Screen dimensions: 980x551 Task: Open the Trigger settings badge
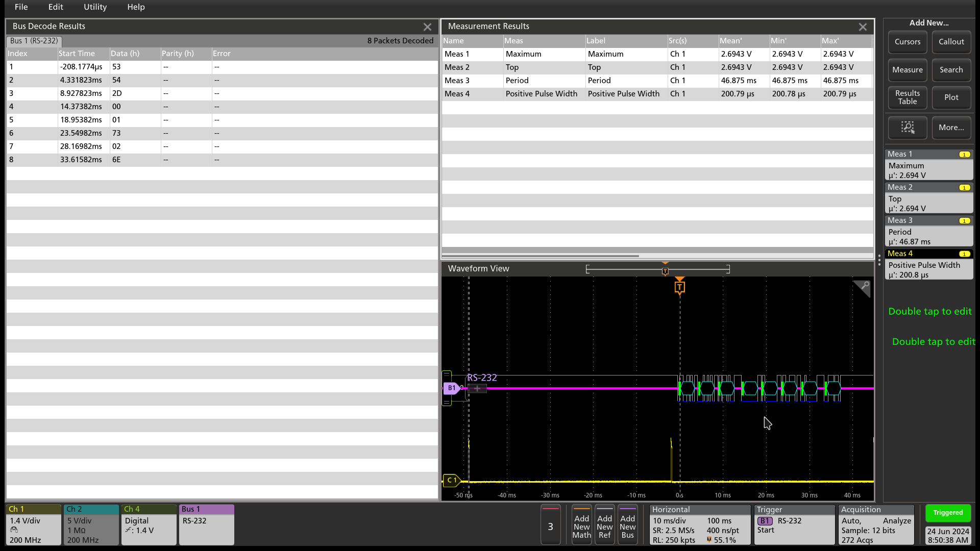[x=794, y=524]
